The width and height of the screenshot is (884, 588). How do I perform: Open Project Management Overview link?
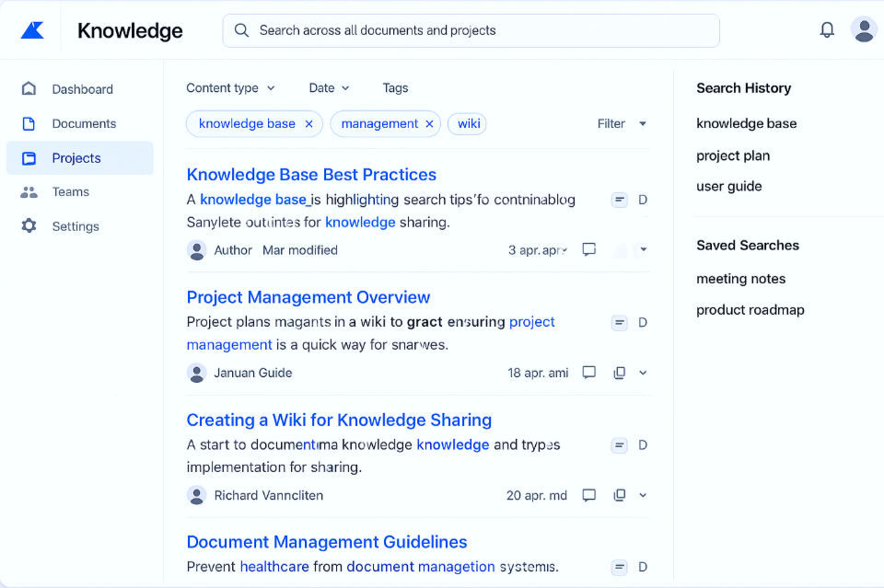pyautogui.click(x=308, y=297)
